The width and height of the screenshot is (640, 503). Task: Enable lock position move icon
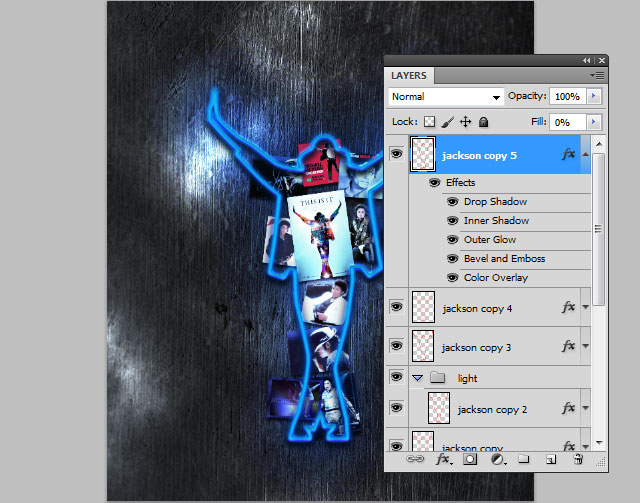click(x=465, y=122)
